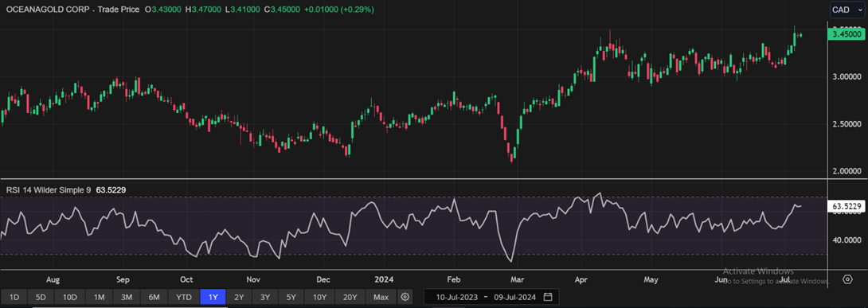The width and height of the screenshot is (868, 308).
Task: Select the YTD time range
Action: (x=184, y=297)
